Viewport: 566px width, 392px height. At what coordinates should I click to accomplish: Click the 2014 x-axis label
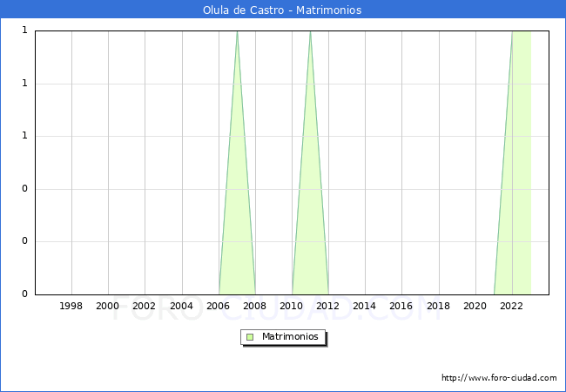pyautogui.click(x=365, y=307)
